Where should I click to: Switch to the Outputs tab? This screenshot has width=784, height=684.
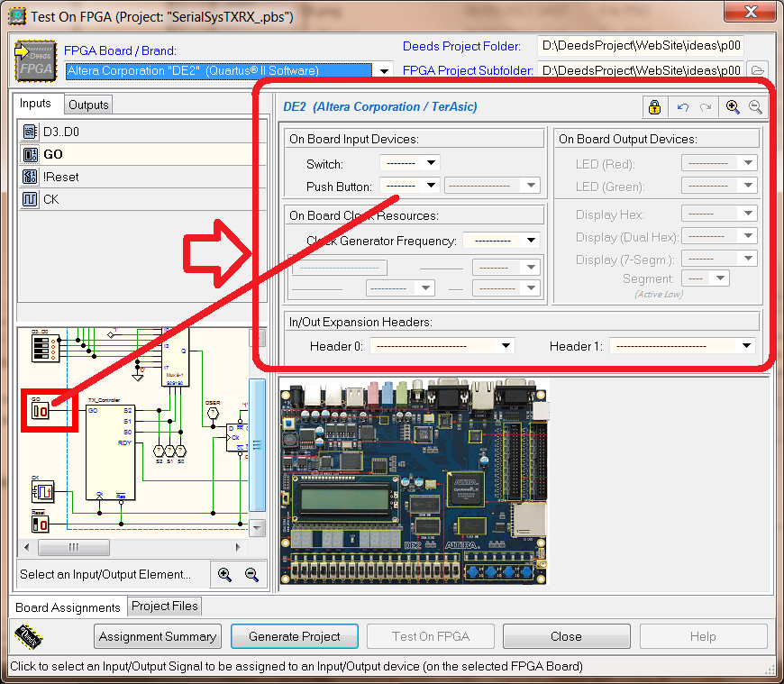coord(88,105)
